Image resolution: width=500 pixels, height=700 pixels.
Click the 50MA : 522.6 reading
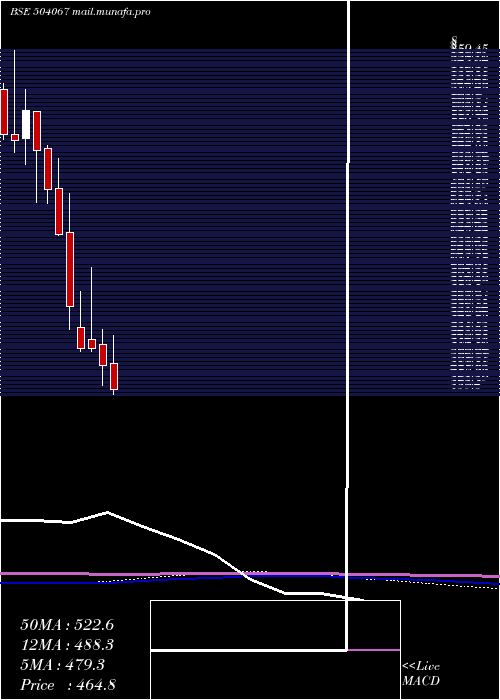pos(67,625)
